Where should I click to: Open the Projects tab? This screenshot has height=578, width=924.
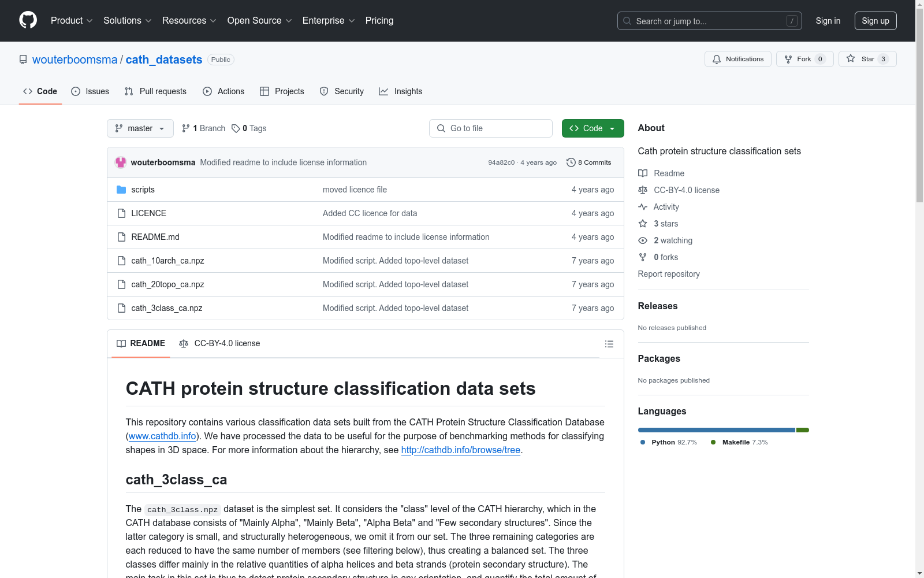[282, 91]
